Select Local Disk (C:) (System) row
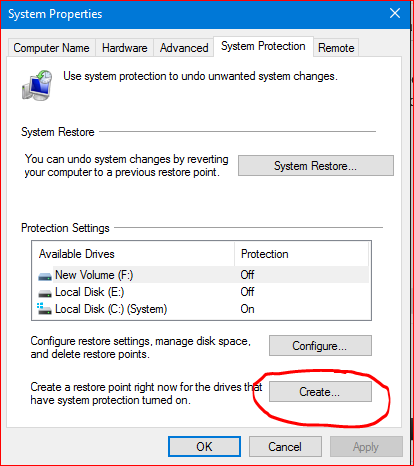414x466 pixels. [x=203, y=309]
